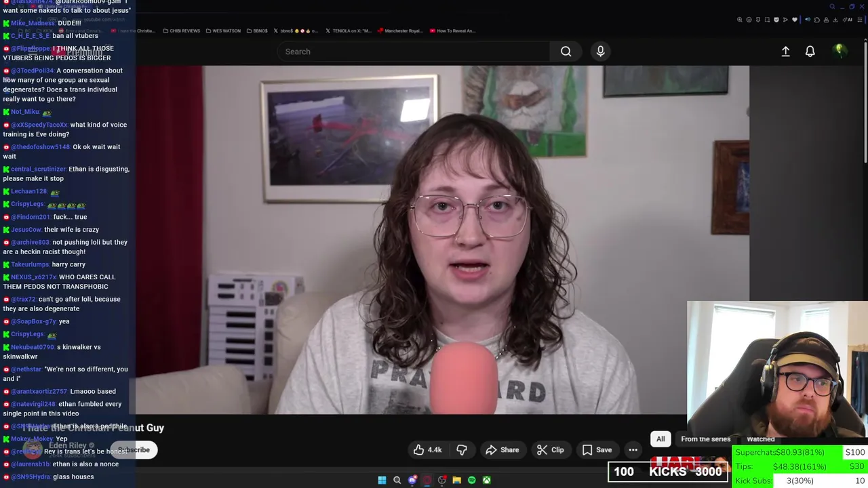
Task: Open File Explorer from the taskbar
Action: 456,480
